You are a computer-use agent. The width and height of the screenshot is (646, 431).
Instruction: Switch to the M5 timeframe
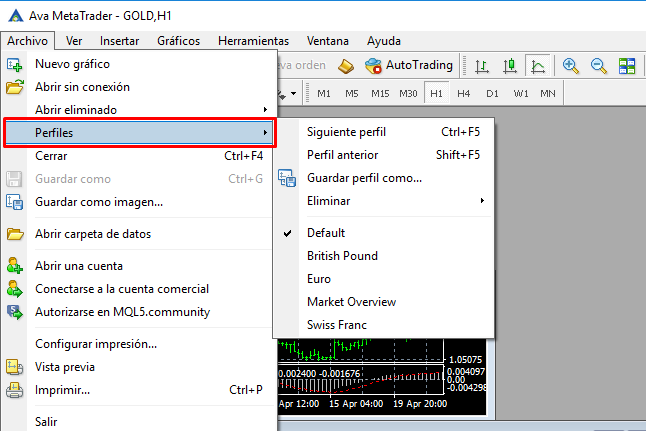[351, 94]
